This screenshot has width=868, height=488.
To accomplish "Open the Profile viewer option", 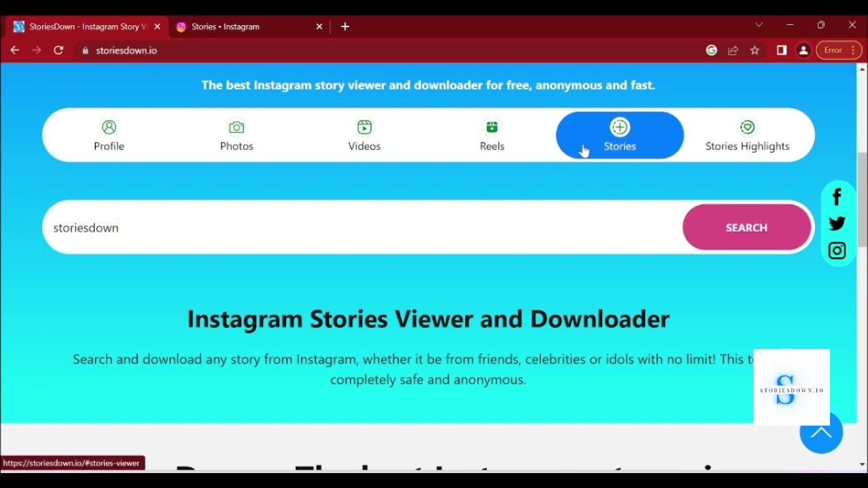I will point(109,136).
